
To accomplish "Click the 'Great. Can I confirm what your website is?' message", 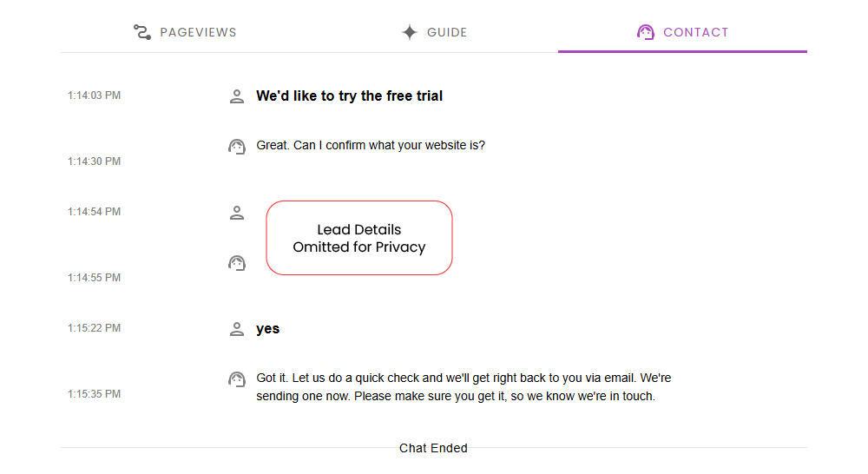I will point(371,145).
